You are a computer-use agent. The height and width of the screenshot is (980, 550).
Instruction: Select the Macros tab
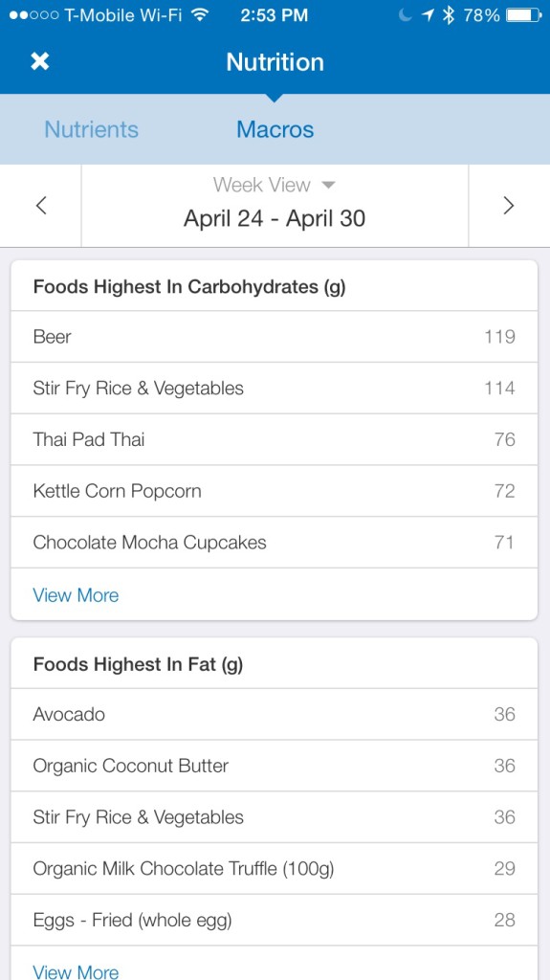(x=275, y=129)
